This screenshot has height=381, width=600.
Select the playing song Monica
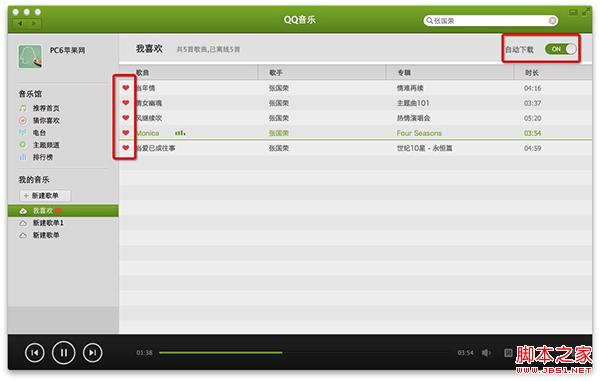coord(148,133)
